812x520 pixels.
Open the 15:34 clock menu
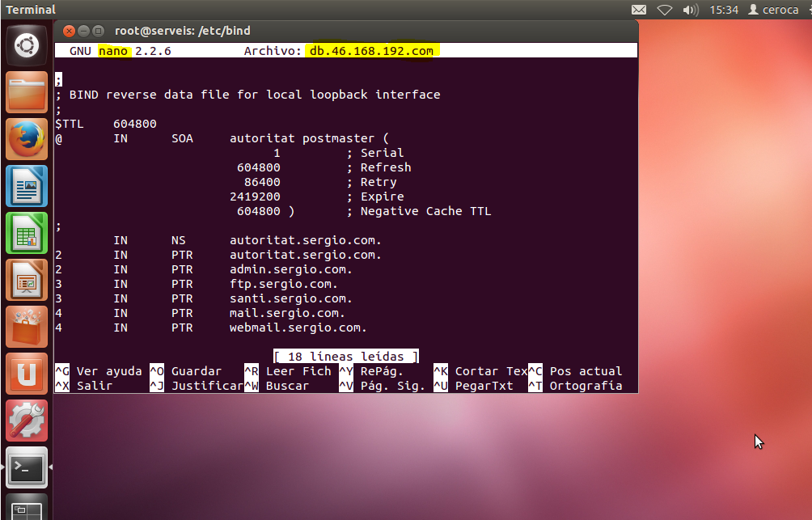click(x=724, y=10)
